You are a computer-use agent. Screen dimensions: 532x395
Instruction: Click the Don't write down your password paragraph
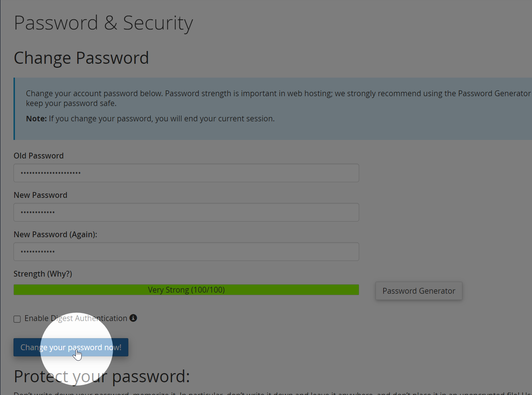coord(273,393)
